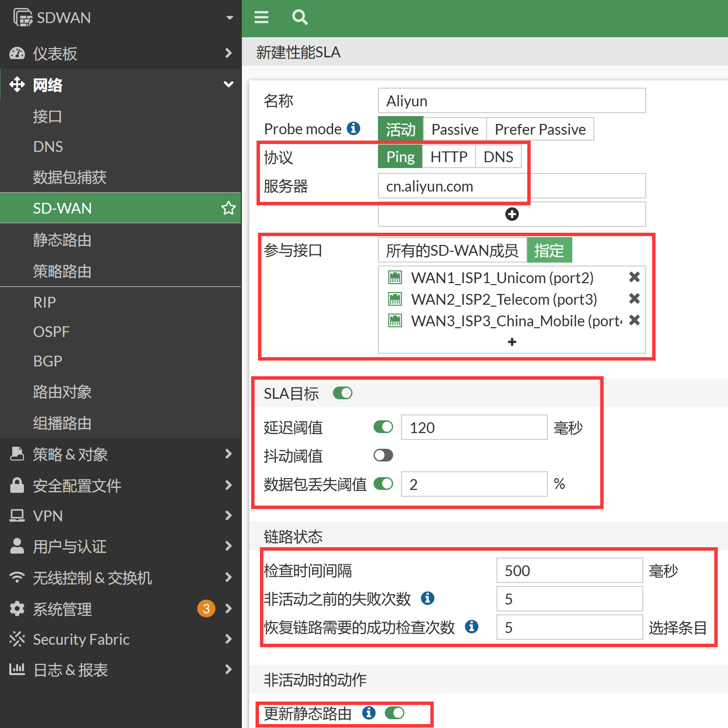The width and height of the screenshot is (728, 728).
Task: Toggle the SLA目标 switch
Action: [342, 393]
